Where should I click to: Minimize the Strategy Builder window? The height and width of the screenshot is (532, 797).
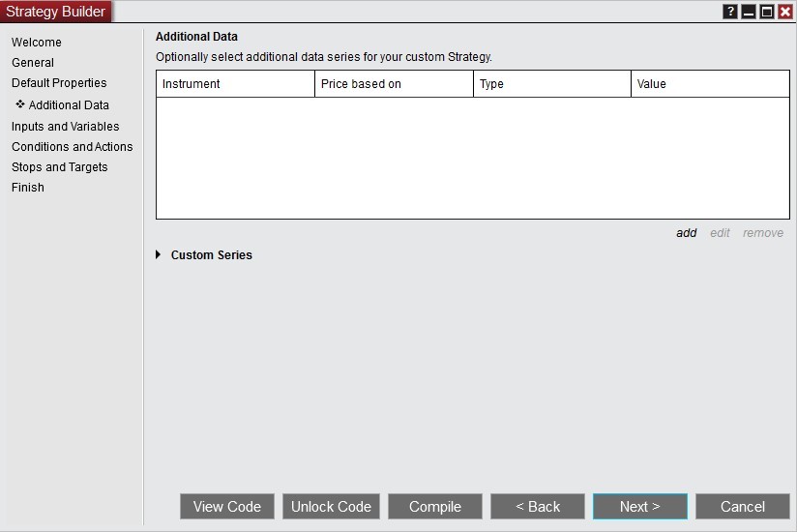coord(749,12)
